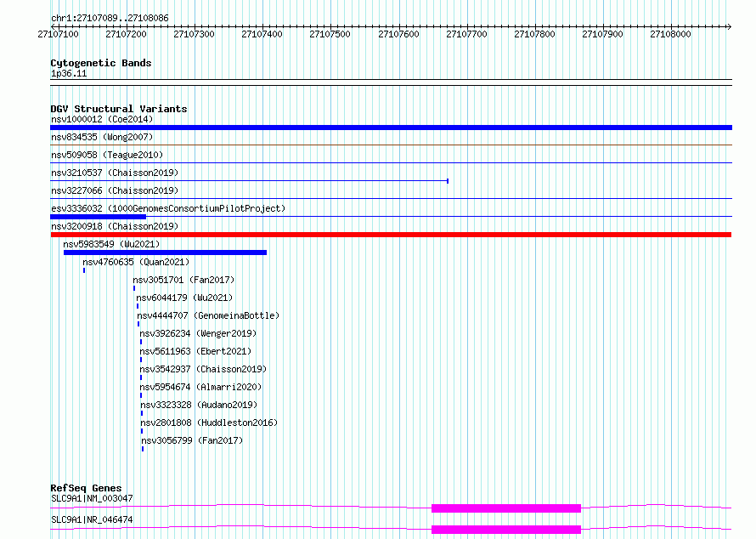Open esv3336032 (1000GenomesConsortiumPilotProject) label
The width and height of the screenshot is (756, 539).
(168, 208)
